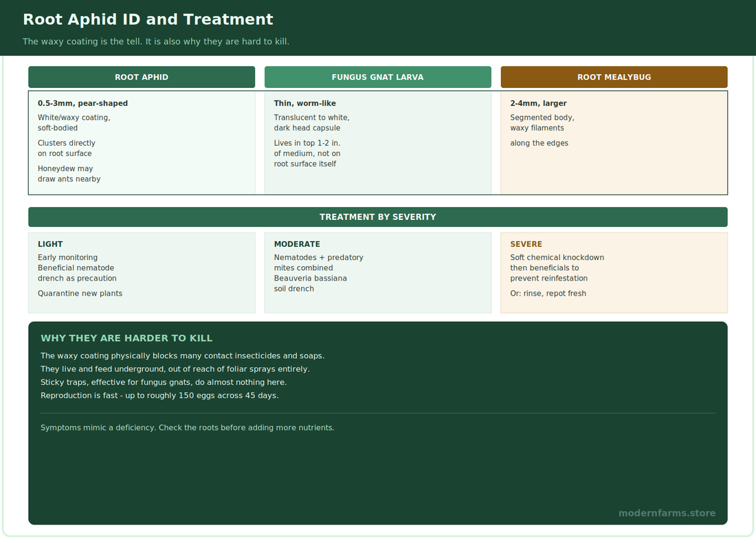Click the ROOT MEALYBUG column header
This screenshot has width=756, height=539.
point(614,77)
